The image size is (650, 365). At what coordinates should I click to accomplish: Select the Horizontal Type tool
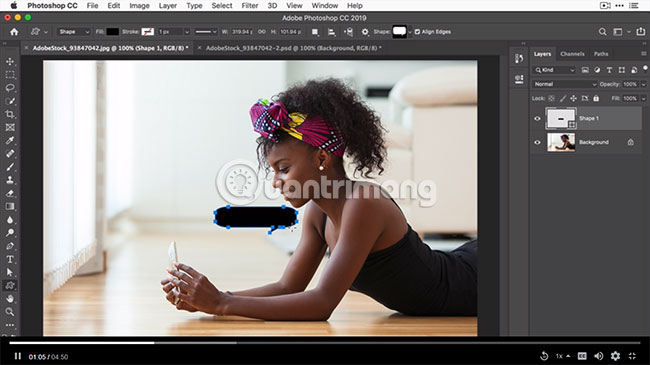click(x=10, y=259)
